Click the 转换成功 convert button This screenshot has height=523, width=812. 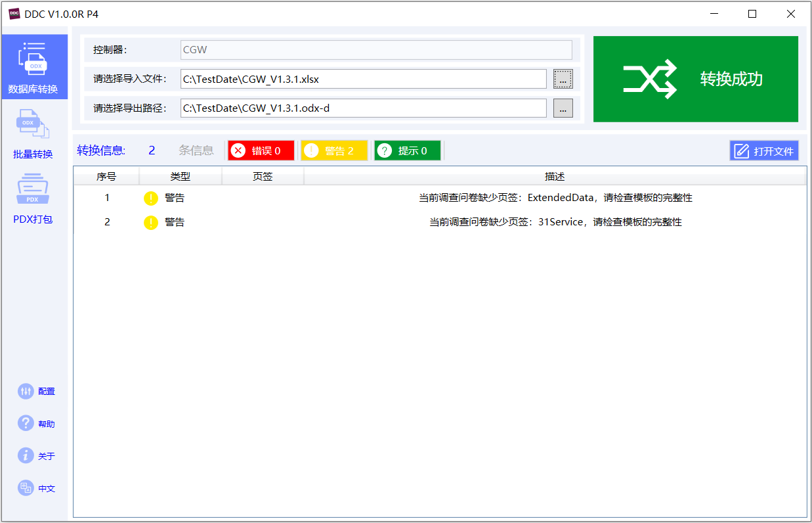point(696,79)
